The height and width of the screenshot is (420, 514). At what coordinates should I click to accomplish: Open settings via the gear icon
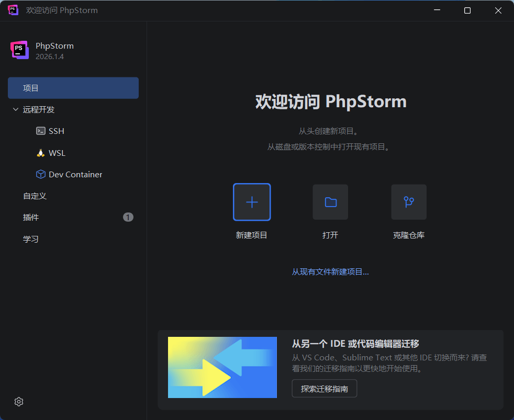click(19, 402)
